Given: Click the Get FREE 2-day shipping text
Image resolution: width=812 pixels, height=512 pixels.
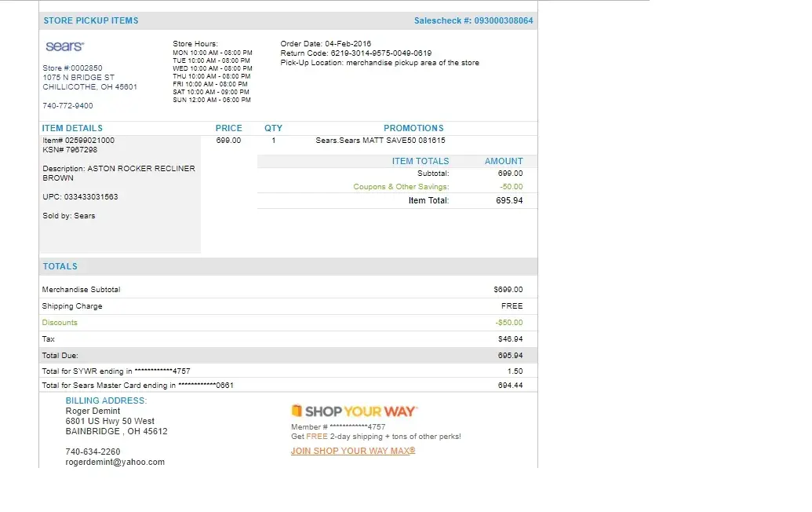Looking at the screenshot, I should (376, 437).
